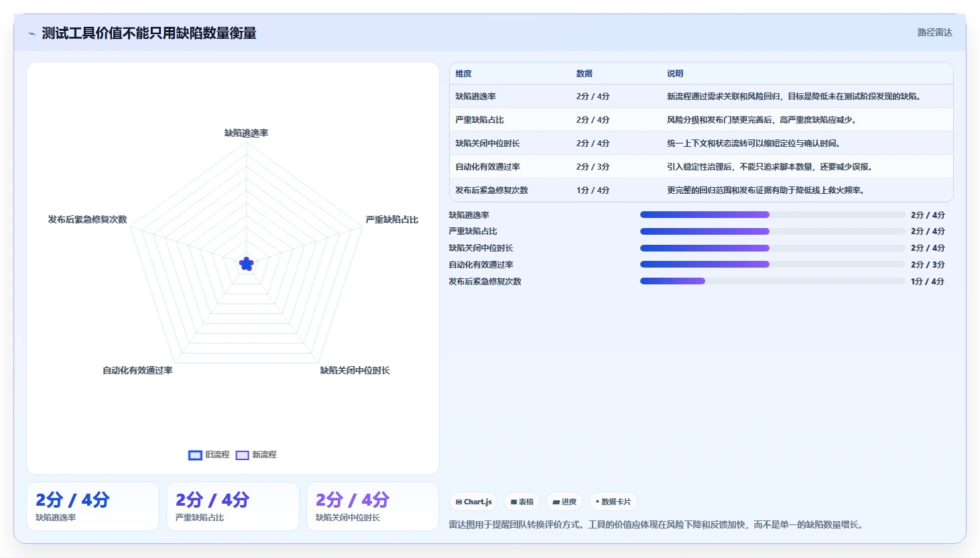Toggle the 新流程 legend series
Image resolution: width=980 pixels, height=558 pixels.
[x=256, y=455]
